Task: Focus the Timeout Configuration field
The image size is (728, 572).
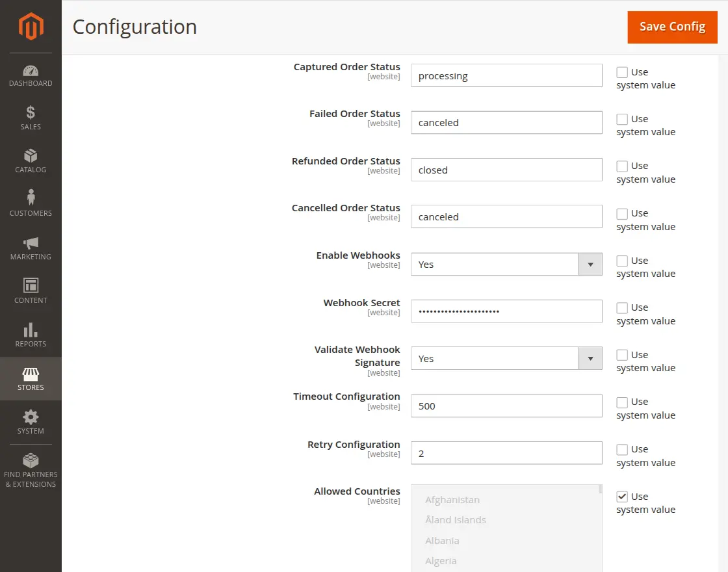Action: (x=506, y=406)
